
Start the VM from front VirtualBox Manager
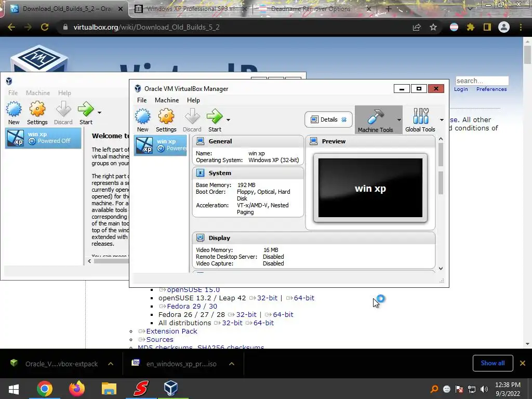[x=215, y=121]
